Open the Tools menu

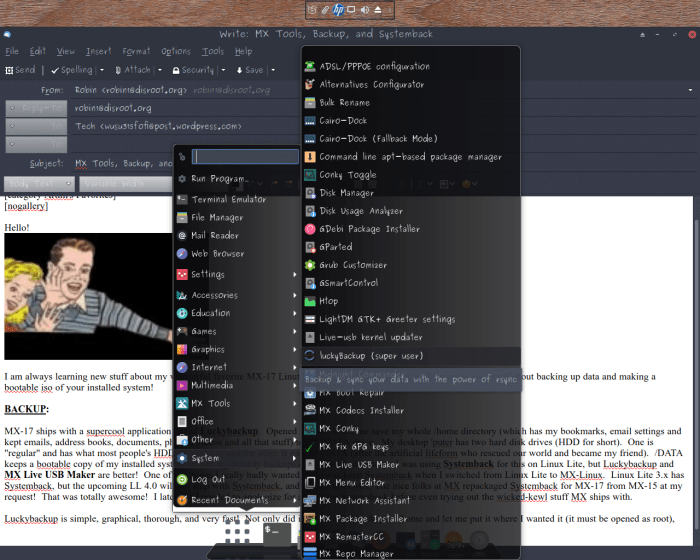pyautogui.click(x=213, y=51)
